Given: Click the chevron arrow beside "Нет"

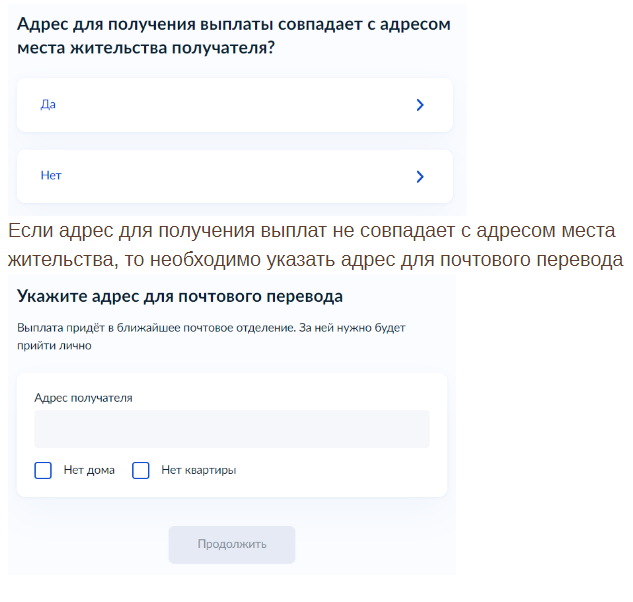Looking at the screenshot, I should [420, 177].
